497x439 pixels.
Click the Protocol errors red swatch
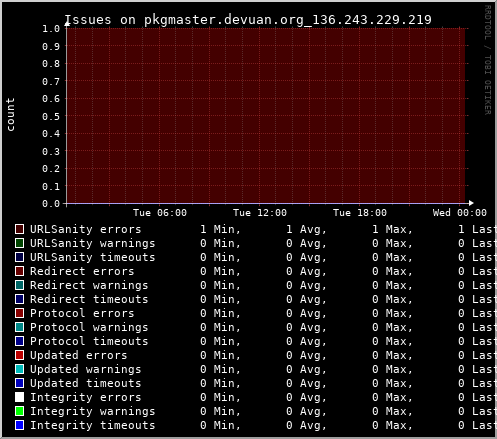pos(19,313)
